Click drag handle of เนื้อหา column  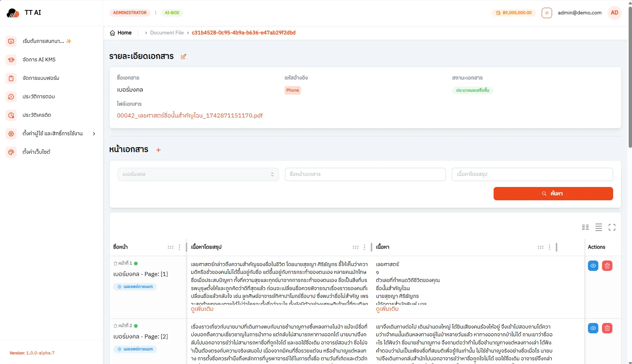pyautogui.click(x=541, y=247)
